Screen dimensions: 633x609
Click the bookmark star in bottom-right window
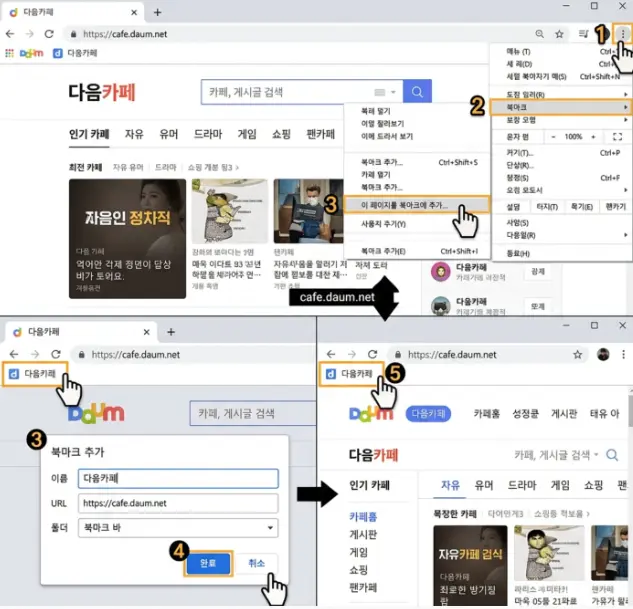[x=578, y=355]
